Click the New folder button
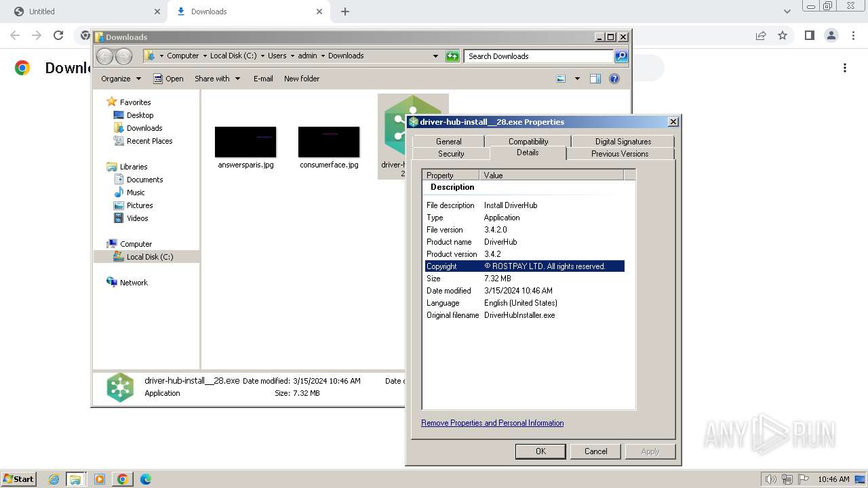 pos(302,79)
